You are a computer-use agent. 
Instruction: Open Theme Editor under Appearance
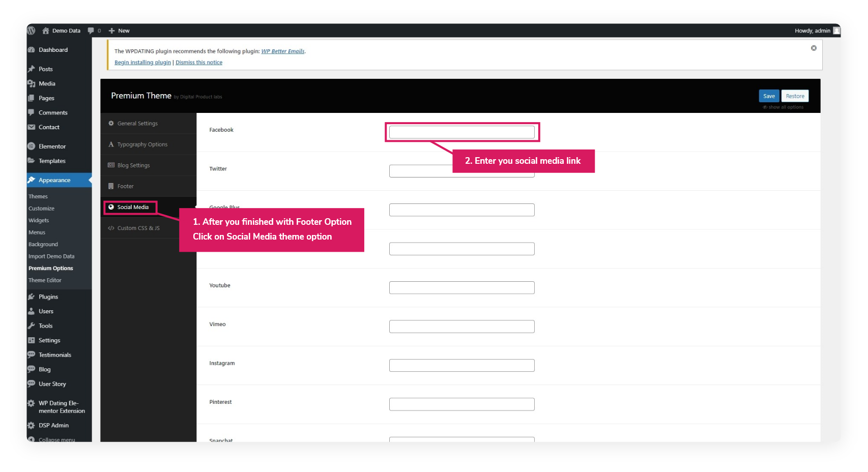45,280
